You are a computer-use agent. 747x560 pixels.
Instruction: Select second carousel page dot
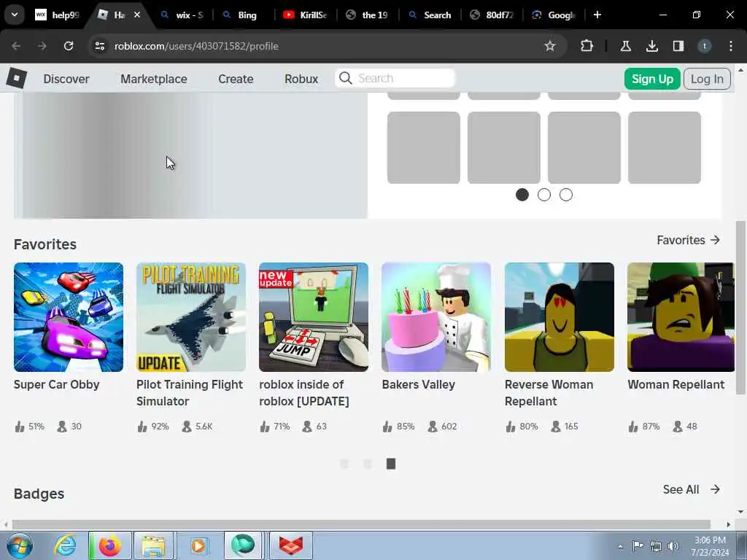click(x=544, y=195)
